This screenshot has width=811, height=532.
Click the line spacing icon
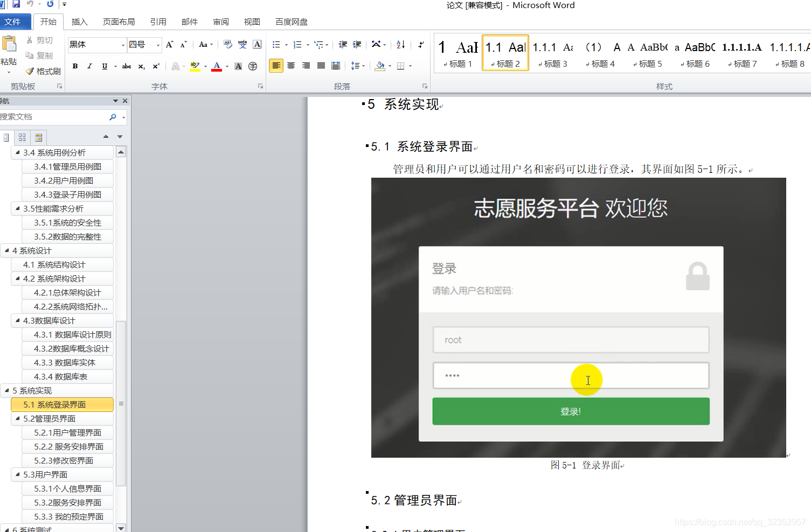[x=355, y=66]
